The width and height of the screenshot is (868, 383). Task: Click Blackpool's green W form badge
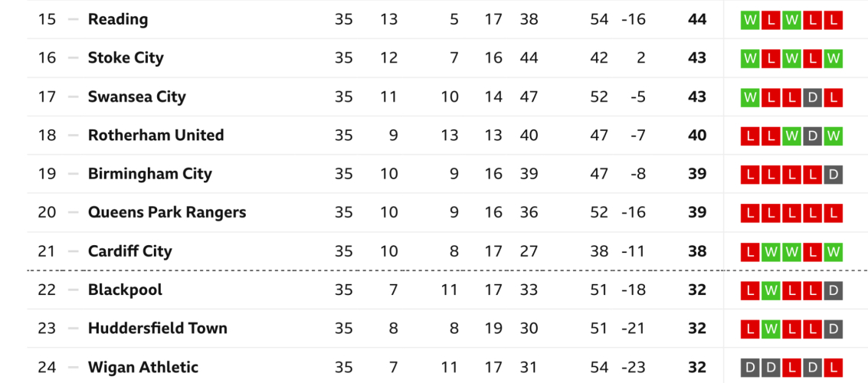[x=770, y=290]
